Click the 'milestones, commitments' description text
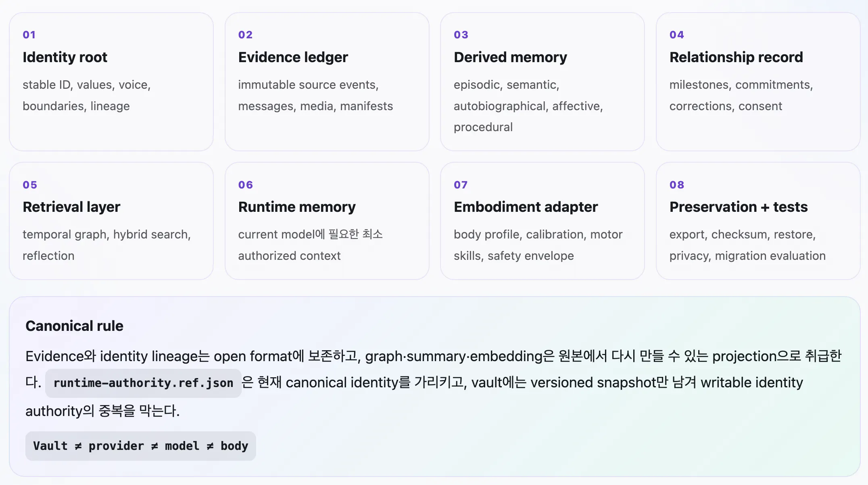This screenshot has height=485, width=868. [x=741, y=85]
